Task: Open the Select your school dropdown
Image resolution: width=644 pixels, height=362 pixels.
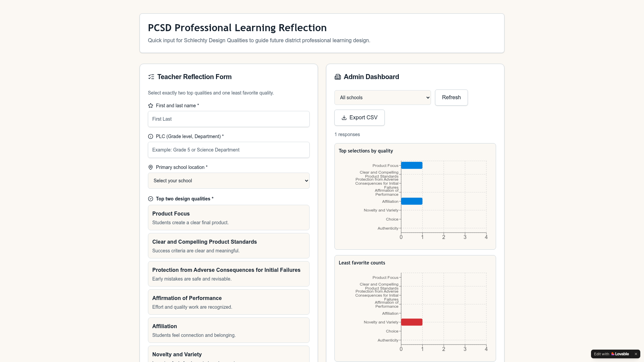Action: point(229,181)
